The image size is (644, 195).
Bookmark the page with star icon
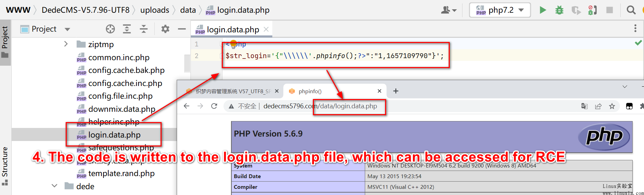click(x=612, y=106)
